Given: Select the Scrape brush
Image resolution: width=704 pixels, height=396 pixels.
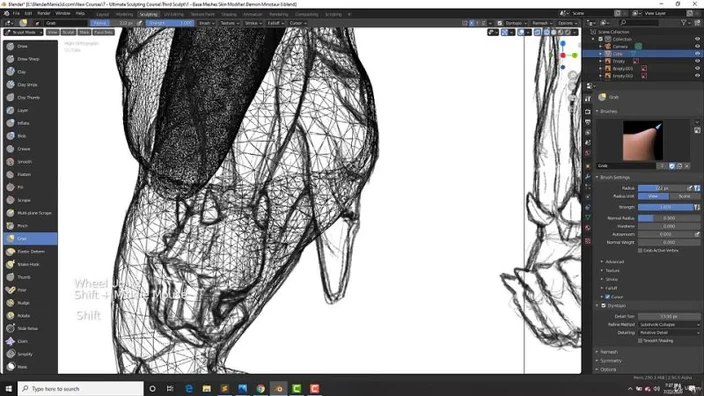Looking at the screenshot, I should pos(30,200).
